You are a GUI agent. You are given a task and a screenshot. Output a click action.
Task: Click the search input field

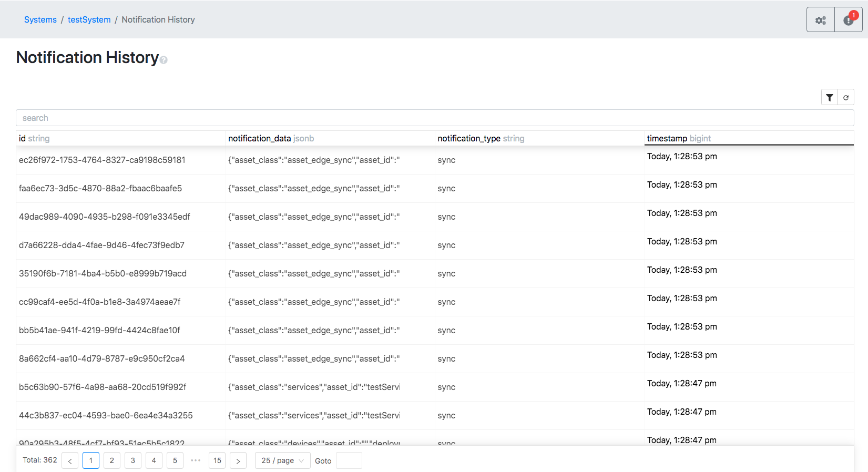pos(434,118)
